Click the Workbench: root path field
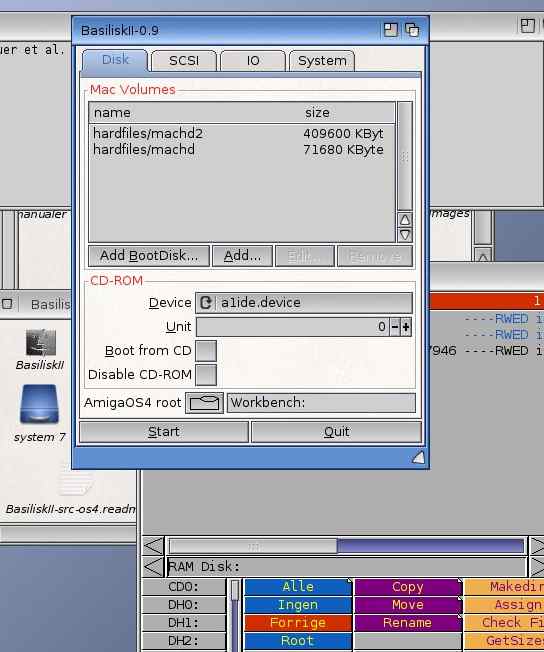 pyautogui.click(x=321, y=403)
